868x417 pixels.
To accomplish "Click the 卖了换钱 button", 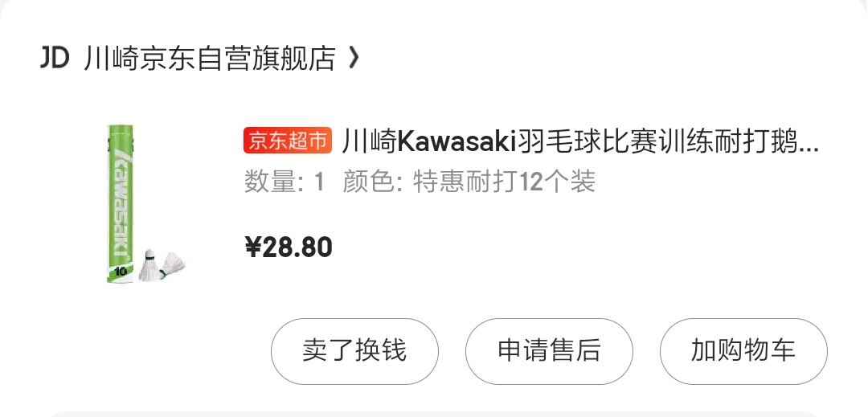I will coord(354,351).
